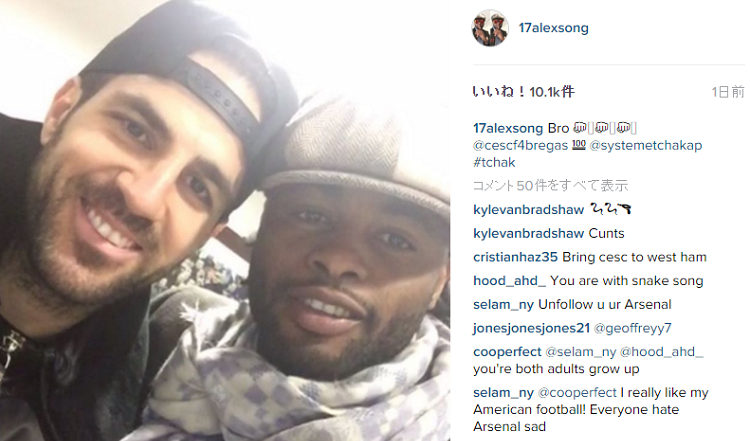Open @cooperfect mention in selam_ny's reply
The height and width of the screenshot is (441, 750).
click(x=577, y=393)
